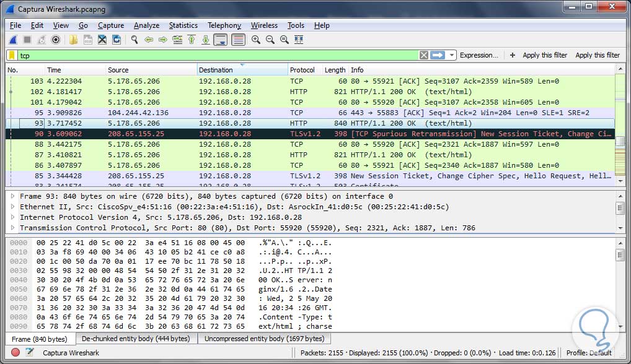Save this capture file icon

[x=88, y=40]
